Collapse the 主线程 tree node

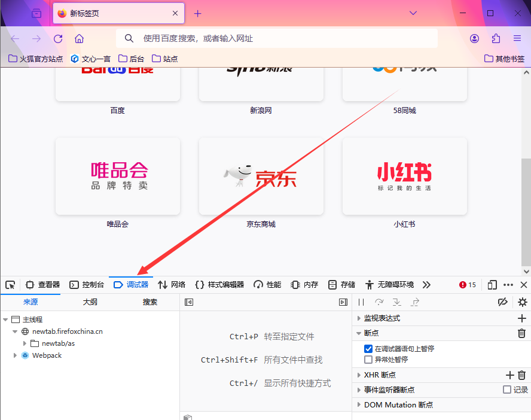[5, 319]
